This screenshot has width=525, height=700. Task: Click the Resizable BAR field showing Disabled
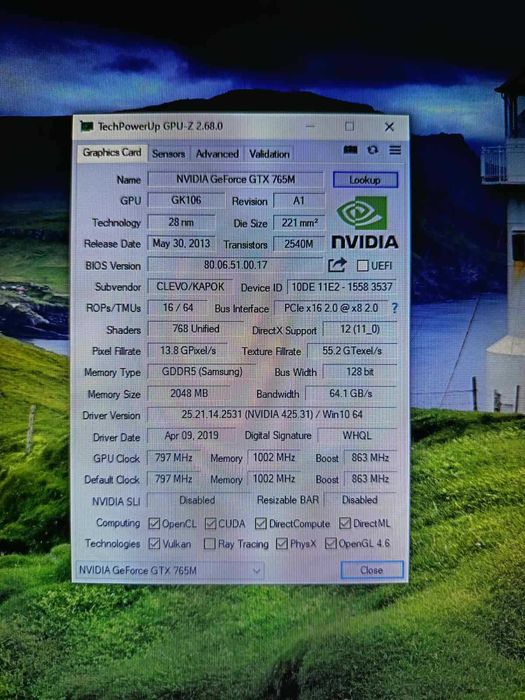coord(360,500)
